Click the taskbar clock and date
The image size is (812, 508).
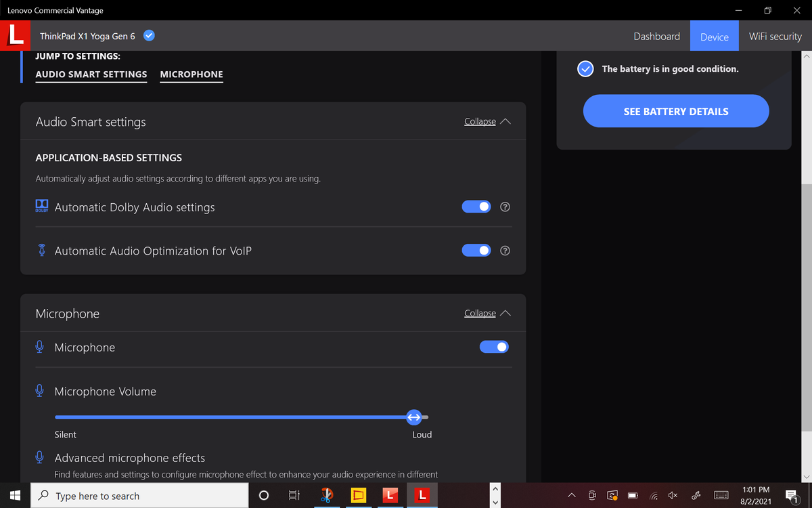click(x=756, y=496)
